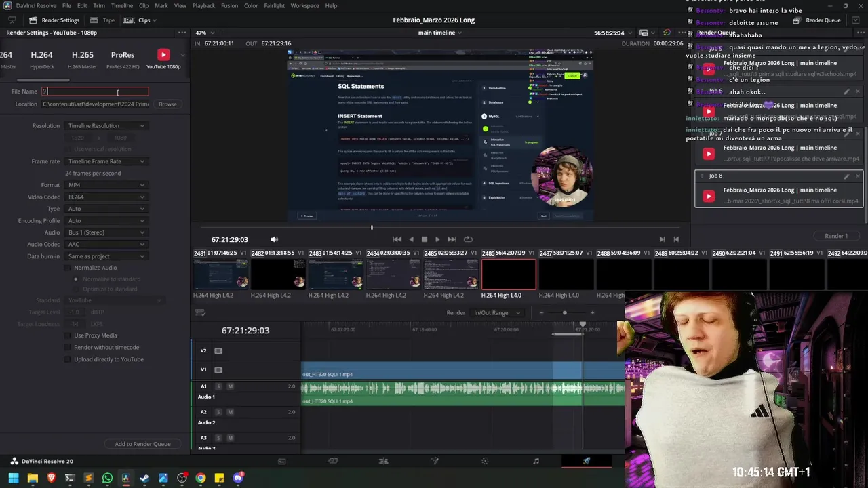Screen dimensions: 868x488
Task: Adjust the timeline zoom slider handle
Action: (x=564, y=313)
